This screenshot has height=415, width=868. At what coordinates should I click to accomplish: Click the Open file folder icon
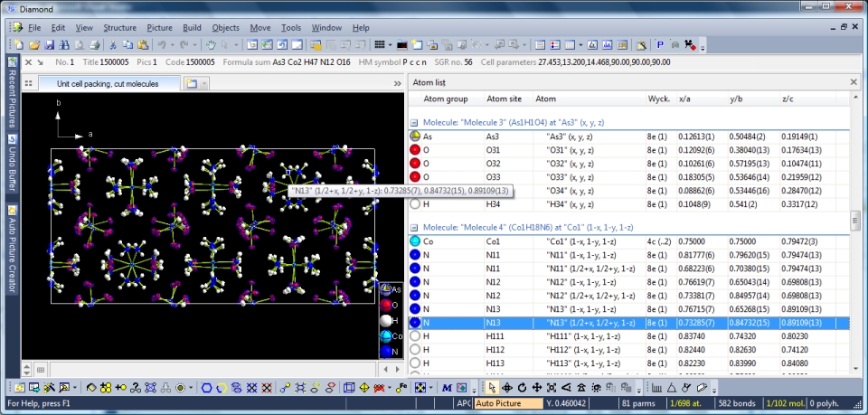tap(34, 44)
